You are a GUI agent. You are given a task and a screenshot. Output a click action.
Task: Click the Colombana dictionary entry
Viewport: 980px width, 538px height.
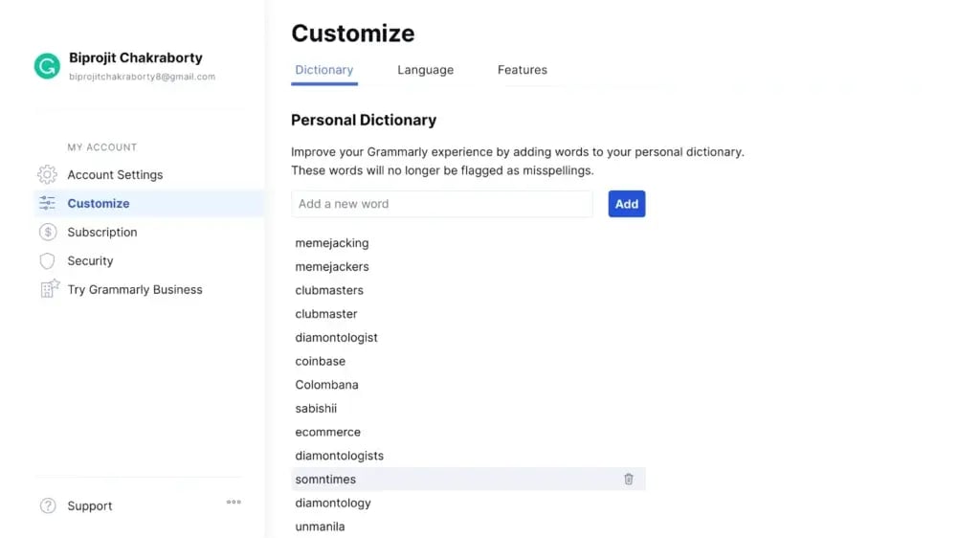coord(327,385)
